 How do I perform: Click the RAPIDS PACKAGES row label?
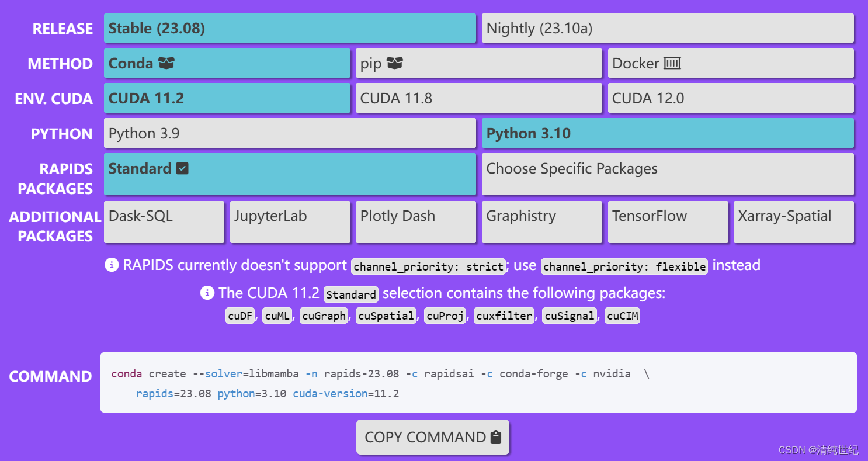pos(55,179)
